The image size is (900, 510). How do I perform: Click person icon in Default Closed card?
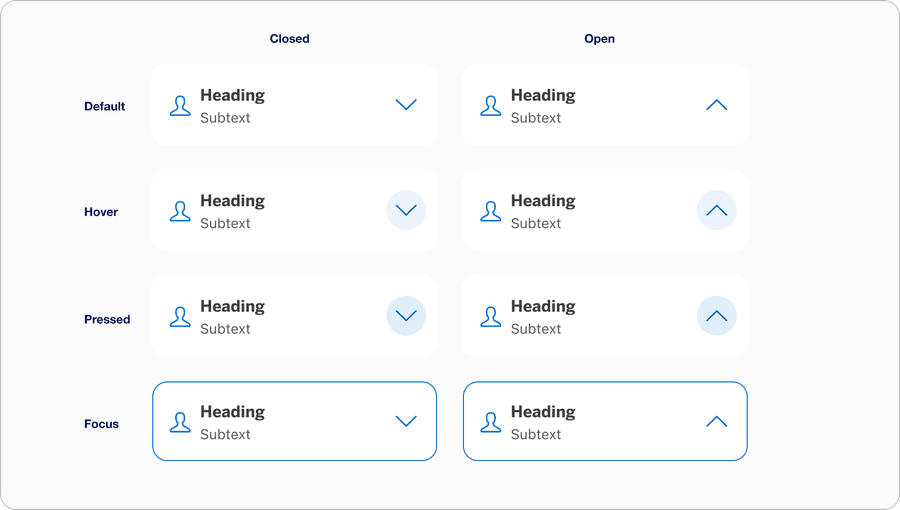point(180,106)
